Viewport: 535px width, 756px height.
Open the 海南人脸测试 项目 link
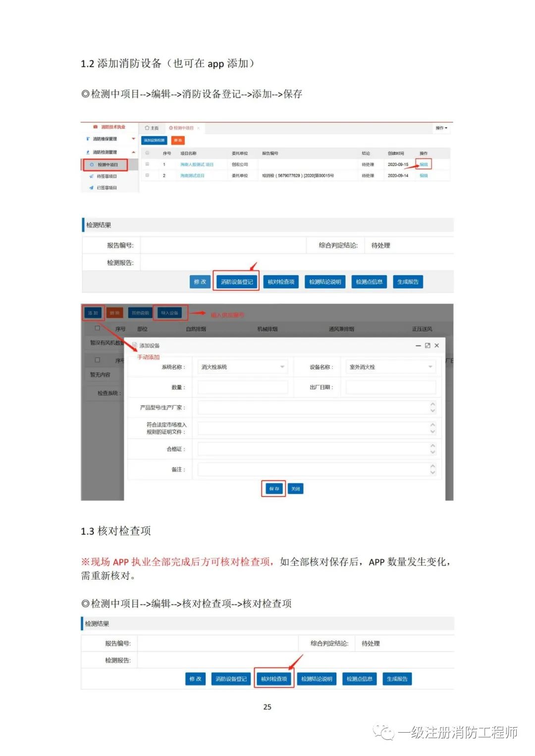[197, 164]
